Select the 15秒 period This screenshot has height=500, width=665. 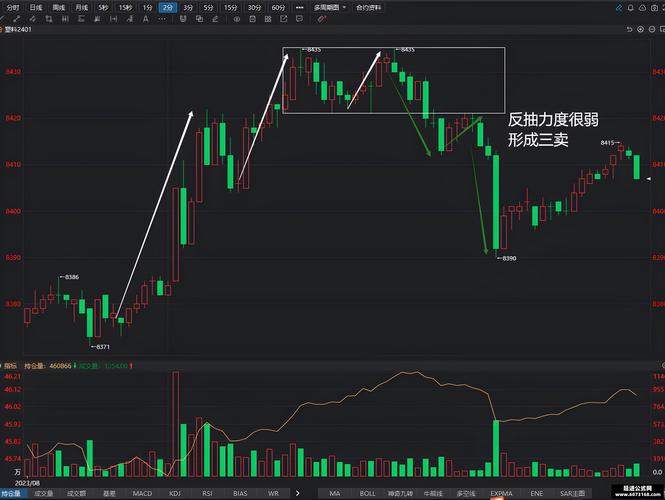tap(126, 8)
